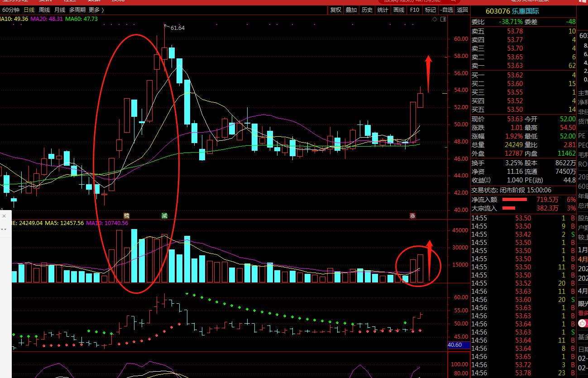Click the small diamond icon above the price axis
The height and width of the screenshot is (378, 588).
click(435, 19)
